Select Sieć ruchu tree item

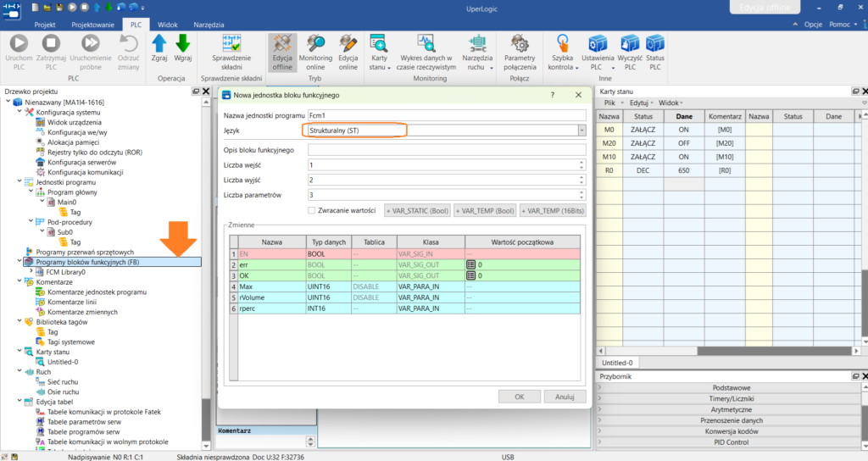click(63, 382)
